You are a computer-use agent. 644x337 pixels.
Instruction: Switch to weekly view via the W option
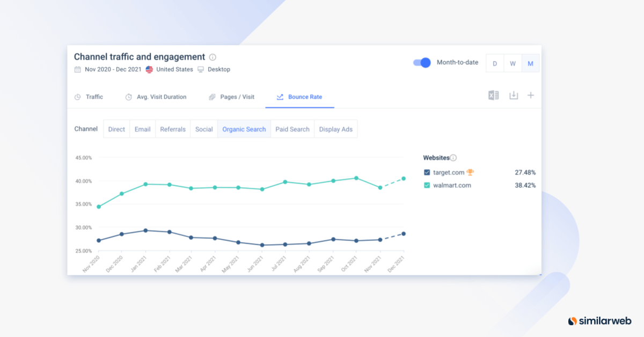513,63
